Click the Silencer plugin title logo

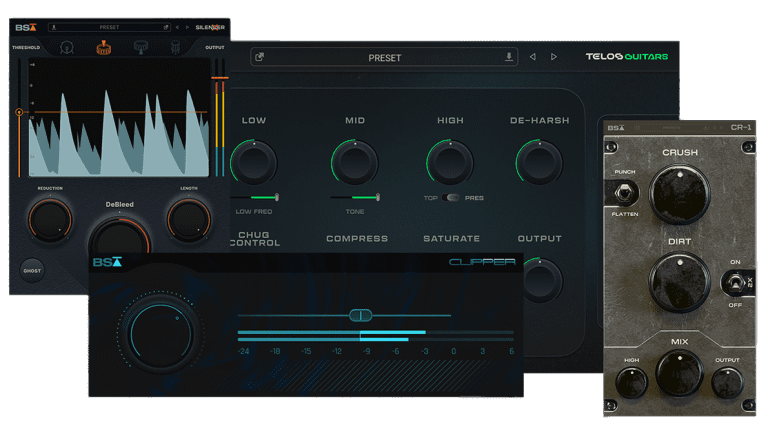210,27
